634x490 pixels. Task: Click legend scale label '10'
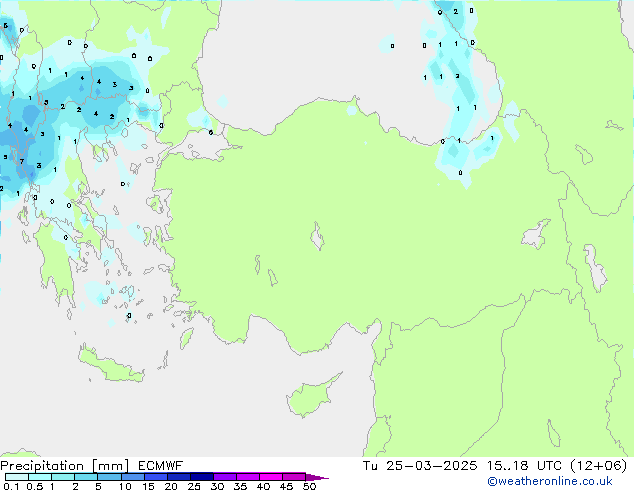point(125,486)
